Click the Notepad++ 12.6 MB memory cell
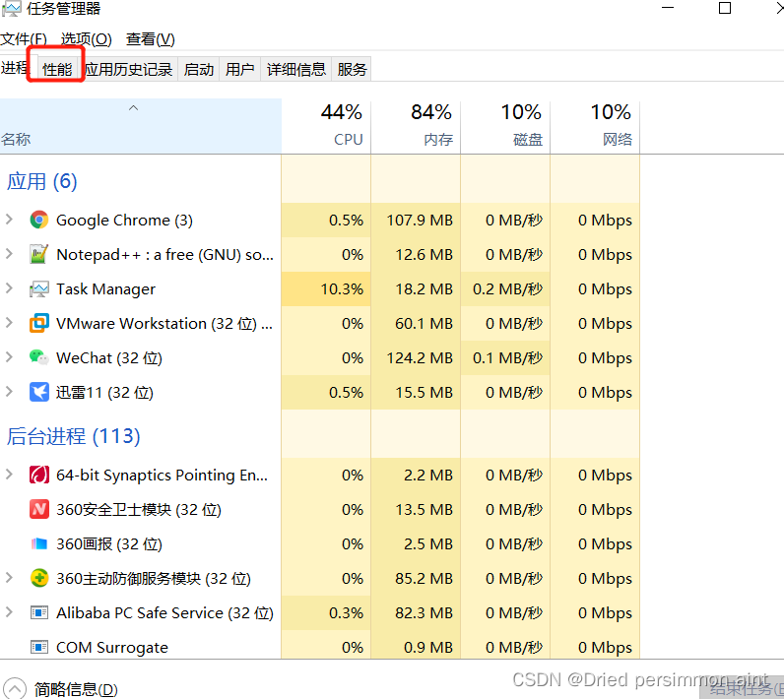The height and width of the screenshot is (699, 784). click(x=416, y=254)
